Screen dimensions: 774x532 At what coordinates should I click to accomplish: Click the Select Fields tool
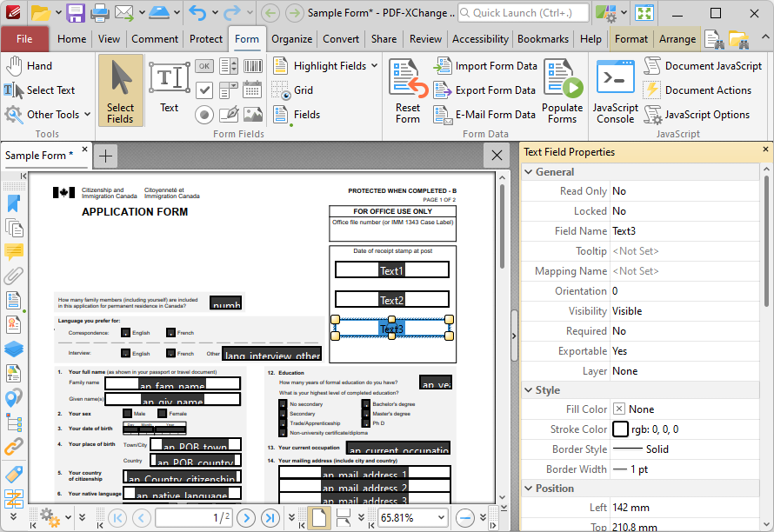tap(120, 90)
